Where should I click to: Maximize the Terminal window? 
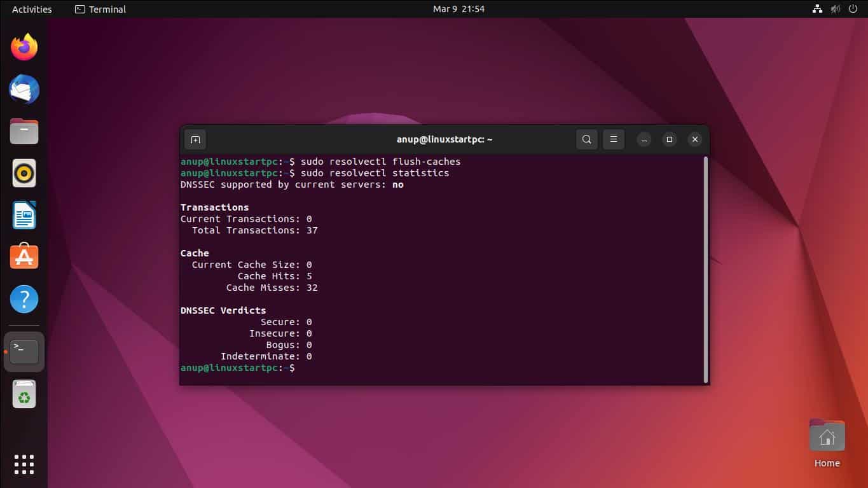coord(670,139)
